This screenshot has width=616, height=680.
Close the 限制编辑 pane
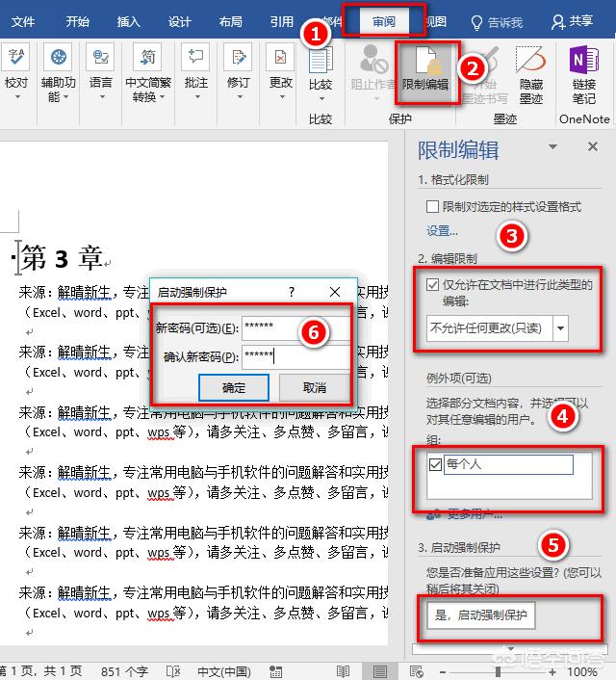(593, 146)
